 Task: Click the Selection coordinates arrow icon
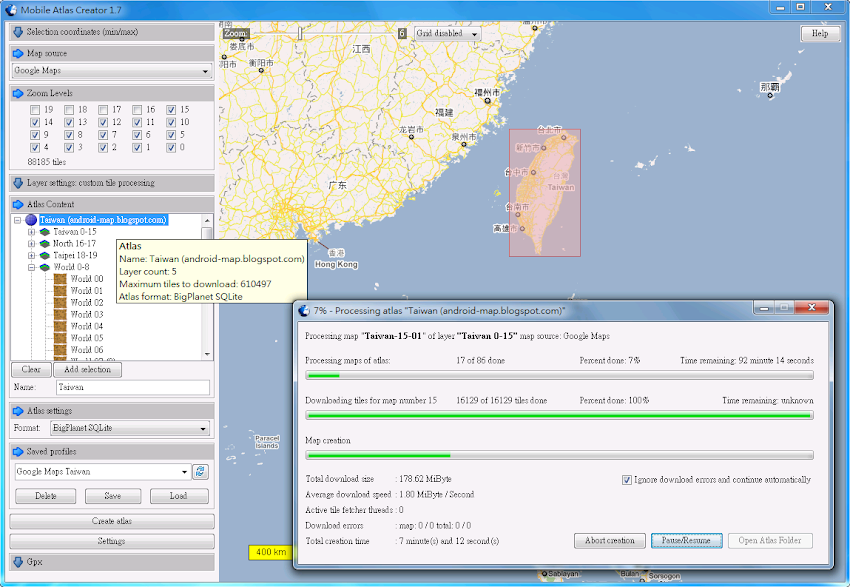[x=18, y=33]
